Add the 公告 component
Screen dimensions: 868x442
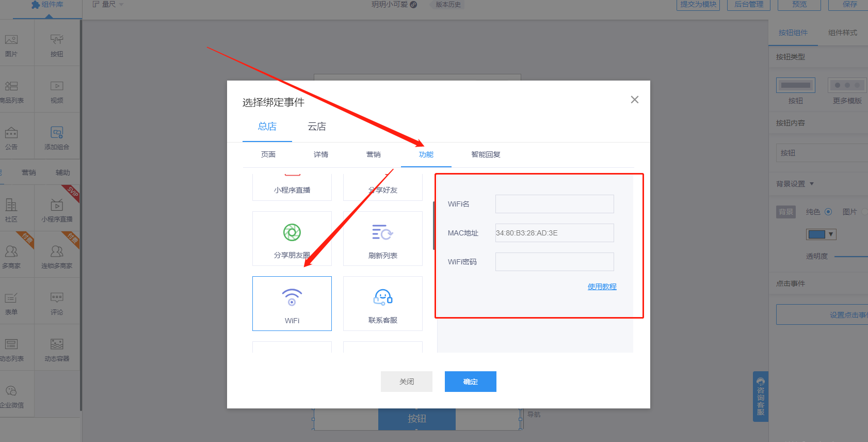pyautogui.click(x=11, y=138)
